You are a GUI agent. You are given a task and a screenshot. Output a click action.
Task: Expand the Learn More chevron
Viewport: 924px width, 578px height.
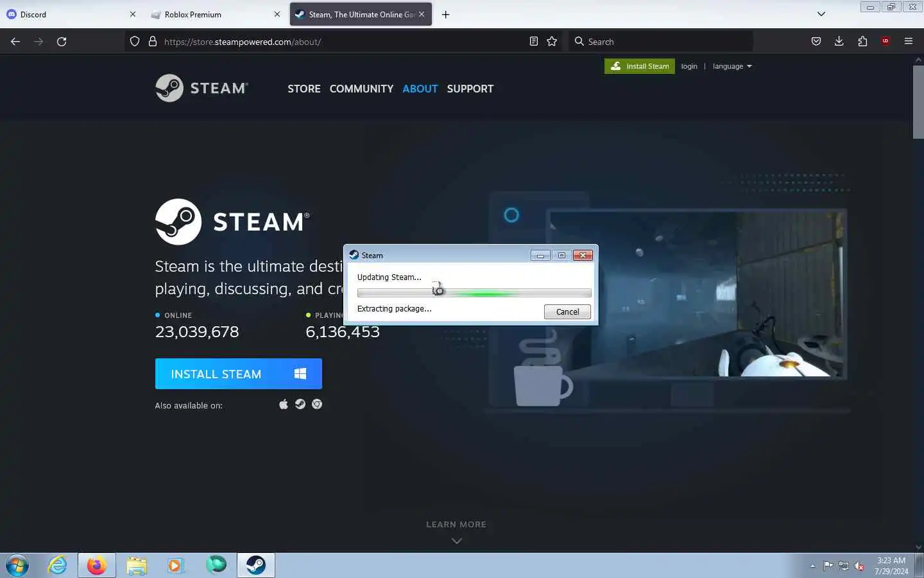tap(457, 541)
